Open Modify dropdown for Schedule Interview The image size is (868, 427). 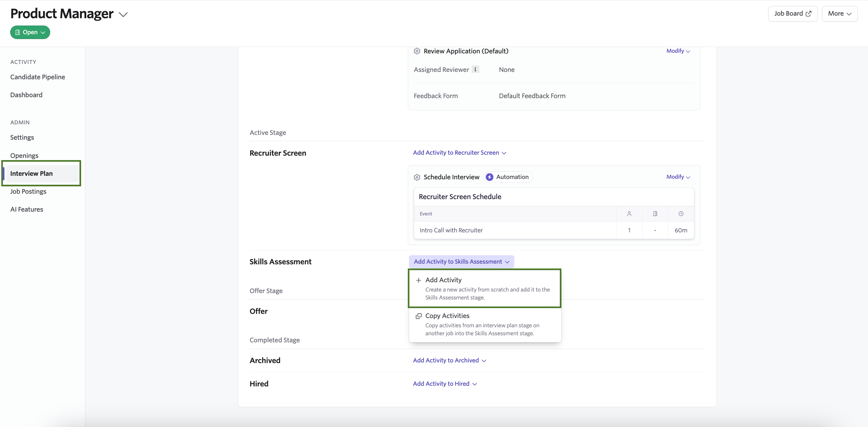pos(678,177)
